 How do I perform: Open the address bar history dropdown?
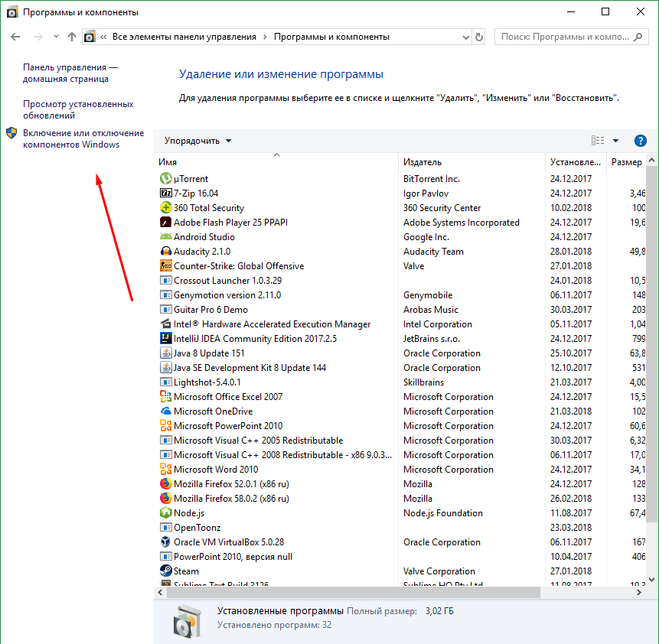pos(465,37)
